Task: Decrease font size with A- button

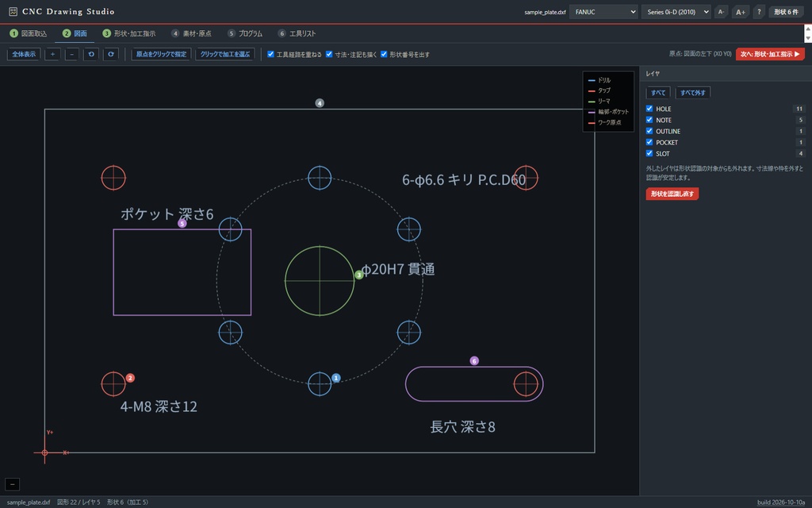Action: [x=721, y=12]
